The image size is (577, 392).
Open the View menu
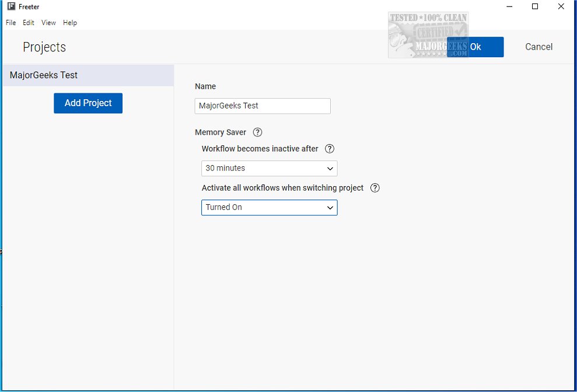point(48,23)
